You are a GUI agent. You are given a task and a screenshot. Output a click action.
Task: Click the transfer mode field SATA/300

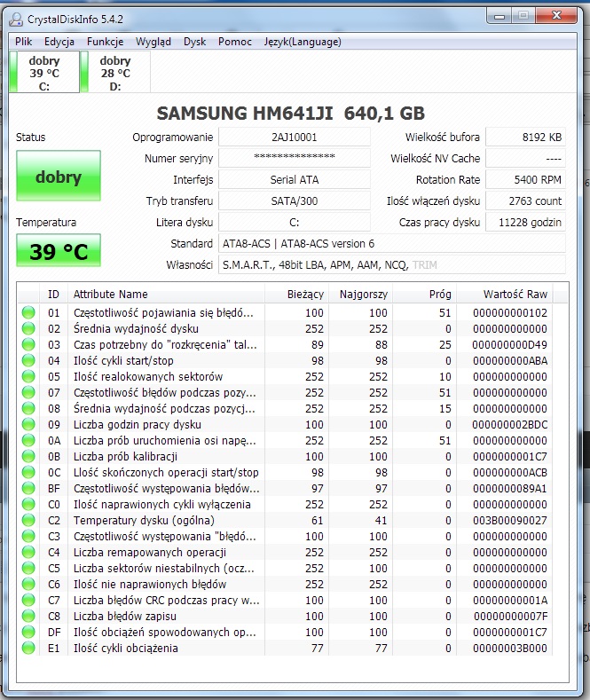click(294, 201)
